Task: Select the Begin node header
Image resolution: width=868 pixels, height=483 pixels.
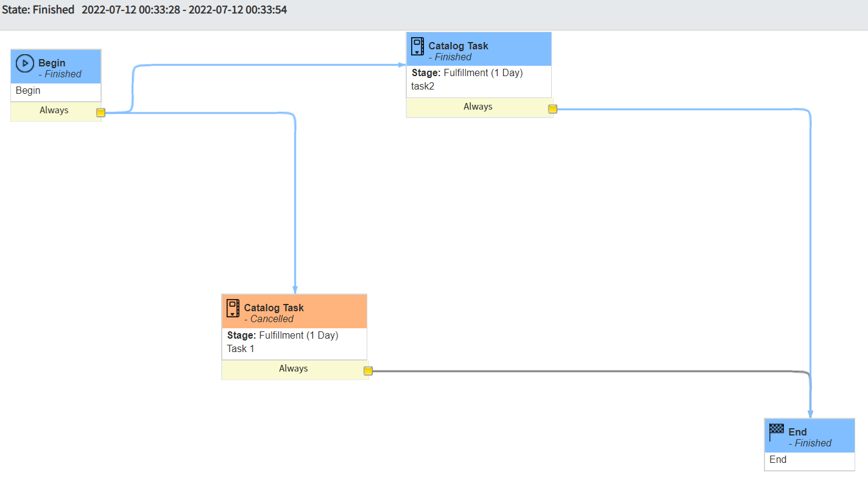Action: [x=56, y=66]
